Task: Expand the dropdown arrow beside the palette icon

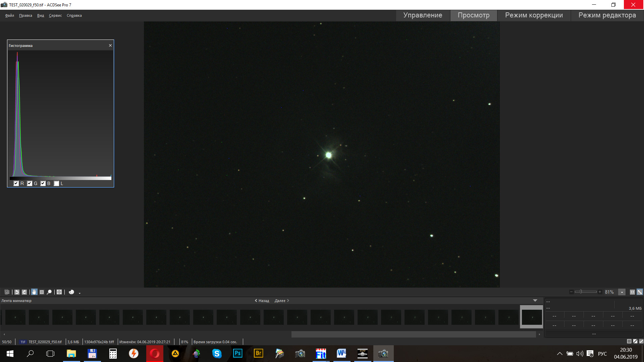Action: (79, 293)
